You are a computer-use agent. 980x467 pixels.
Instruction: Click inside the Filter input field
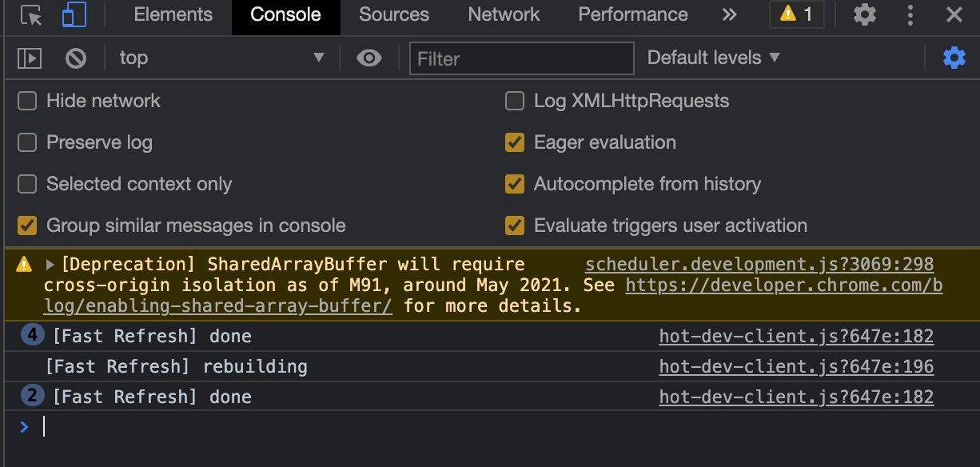(522, 58)
